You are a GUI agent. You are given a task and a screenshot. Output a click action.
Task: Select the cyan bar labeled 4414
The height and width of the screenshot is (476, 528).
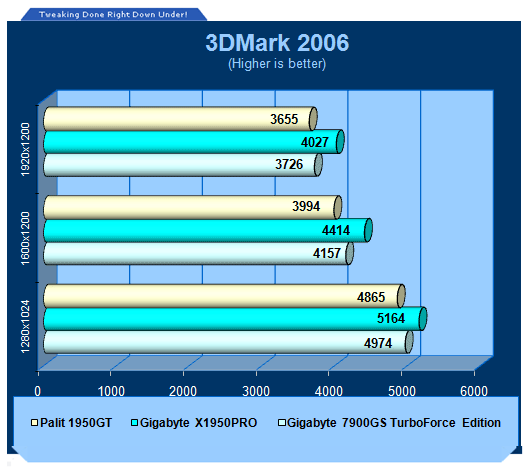[208, 230]
